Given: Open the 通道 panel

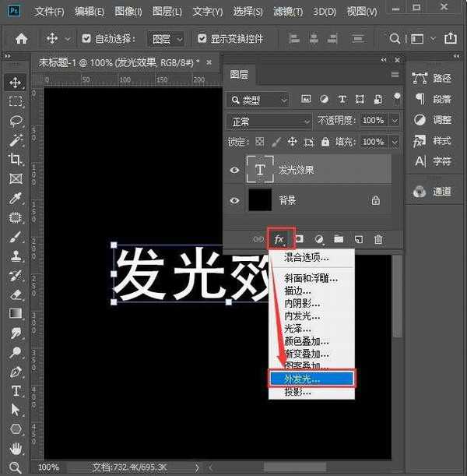Looking at the screenshot, I should (x=433, y=192).
